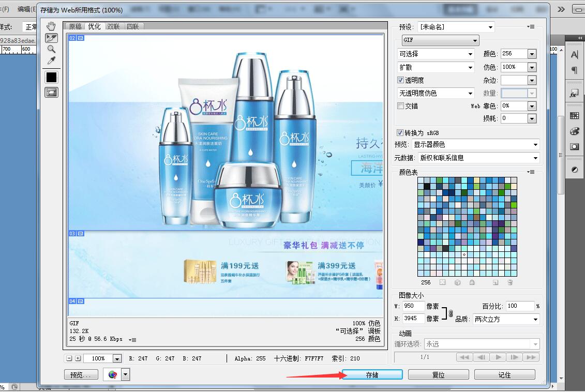Expand the 品质 两次立方 quality dropdown
Viewport: 585px width, 392px height.
[x=506, y=320]
